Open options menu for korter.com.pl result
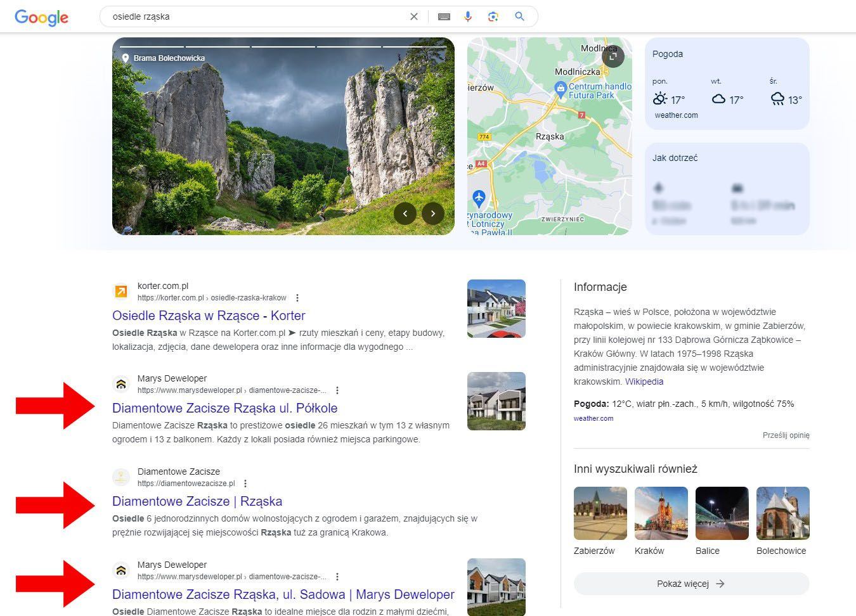Image resolution: width=856 pixels, height=616 pixels. click(297, 298)
